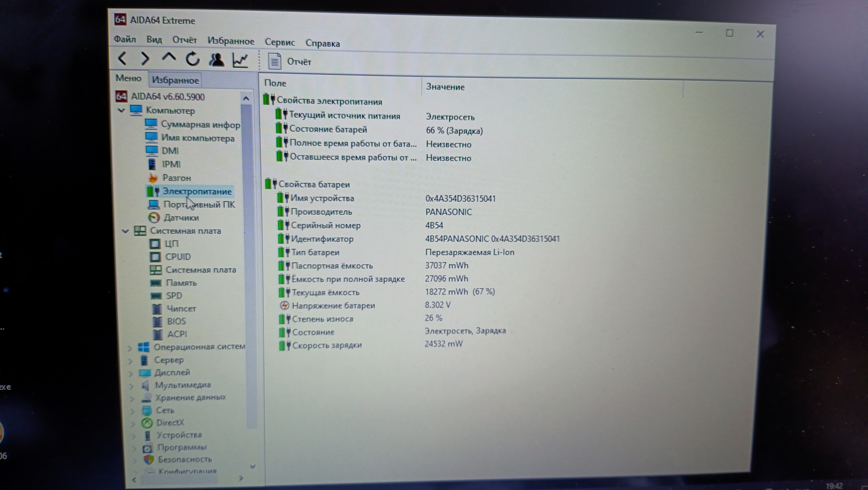Click the Windows logo icon for Операционная система

[144, 347]
